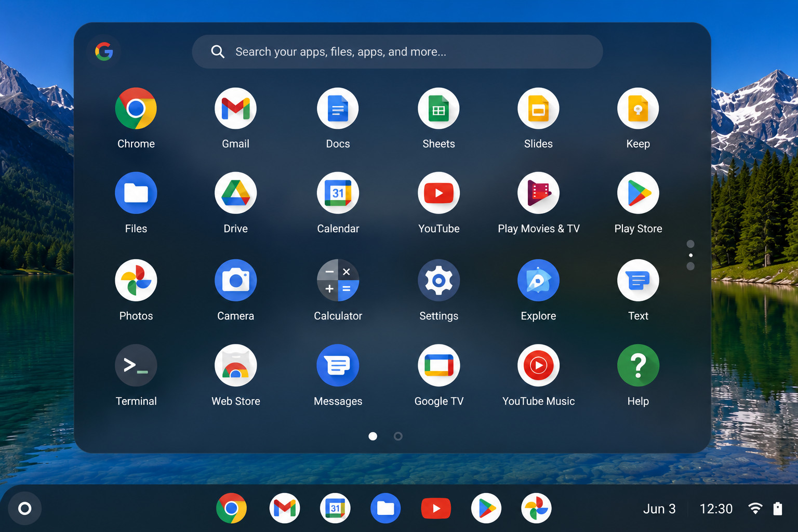
Task: Open Chrome Web Store
Action: tap(235, 365)
